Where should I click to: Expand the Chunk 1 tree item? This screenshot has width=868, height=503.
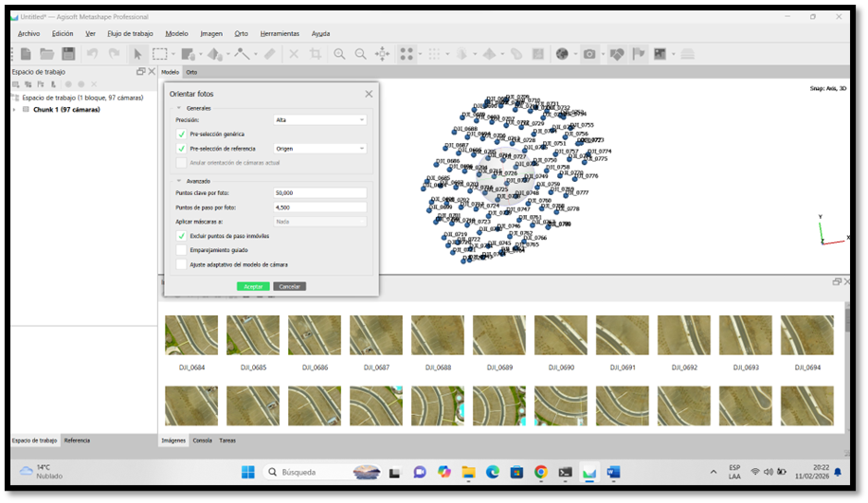click(x=14, y=110)
